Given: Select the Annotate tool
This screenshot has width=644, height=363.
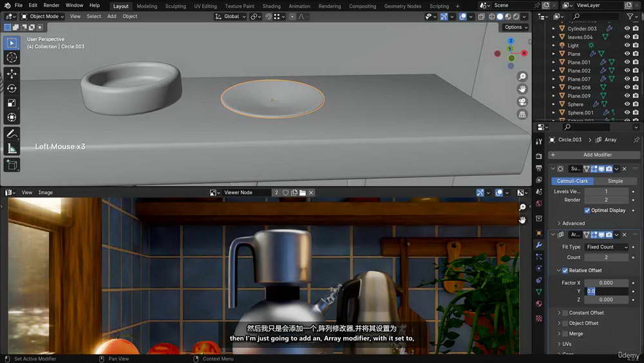Looking at the screenshot, I should 12,133.
